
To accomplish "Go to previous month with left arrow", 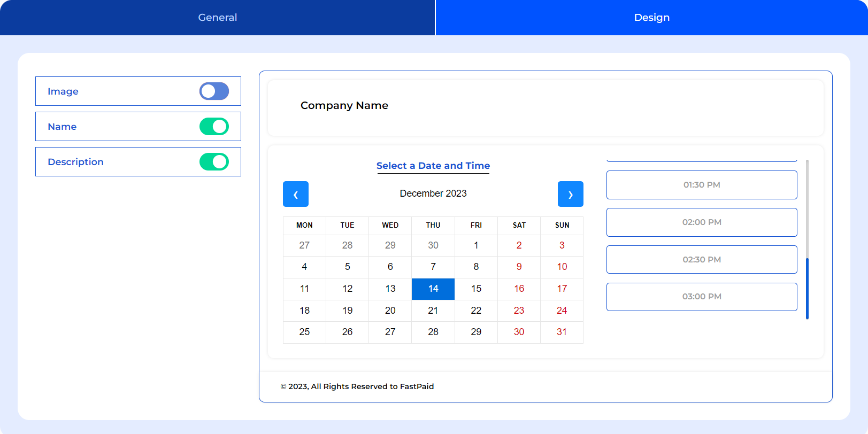I will point(296,194).
